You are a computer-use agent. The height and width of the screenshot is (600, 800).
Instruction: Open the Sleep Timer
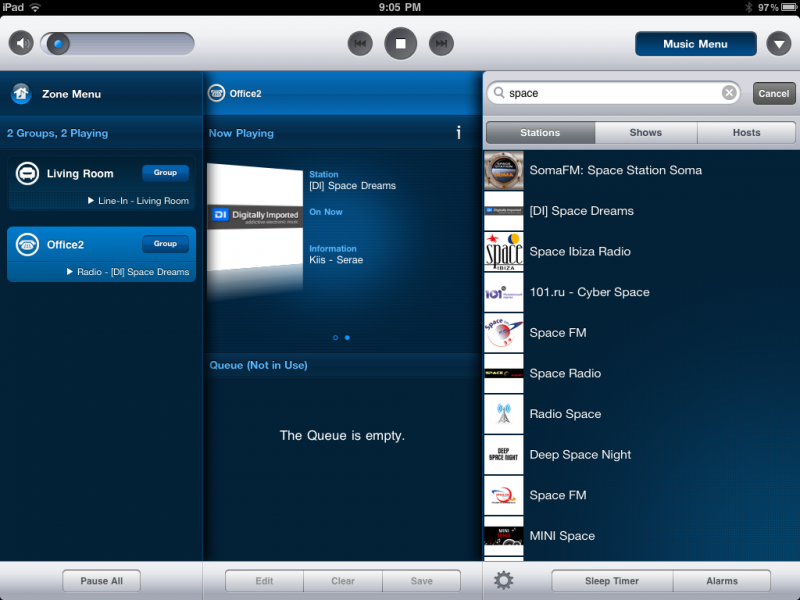click(x=612, y=581)
